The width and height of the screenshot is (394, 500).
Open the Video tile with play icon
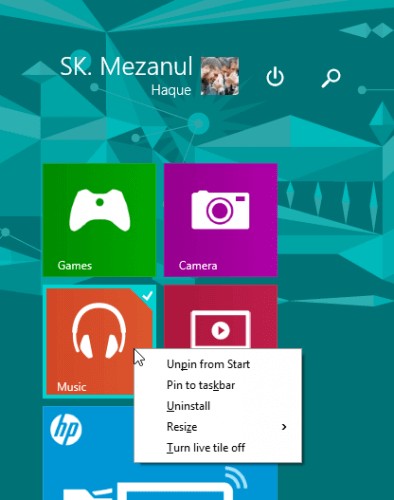tap(220, 317)
